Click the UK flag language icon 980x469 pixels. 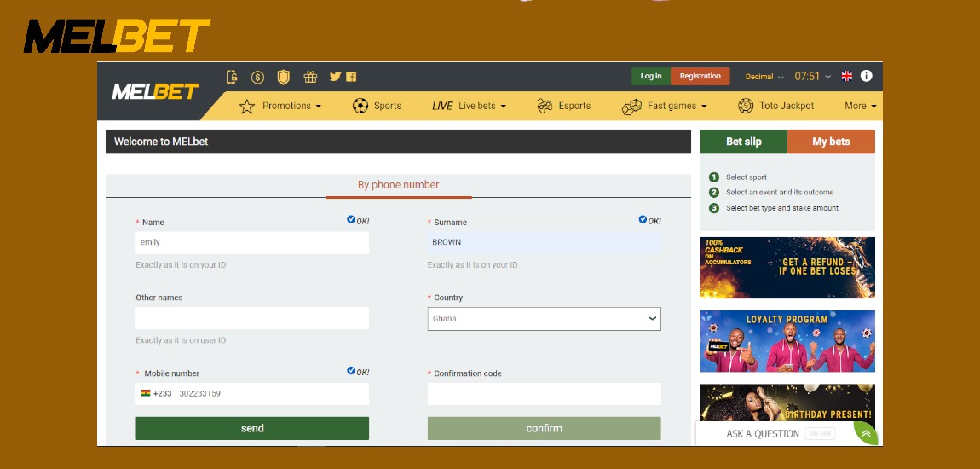(847, 76)
